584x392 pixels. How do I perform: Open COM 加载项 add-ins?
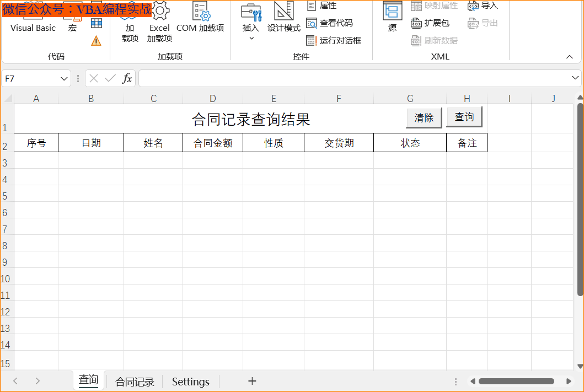point(200,22)
